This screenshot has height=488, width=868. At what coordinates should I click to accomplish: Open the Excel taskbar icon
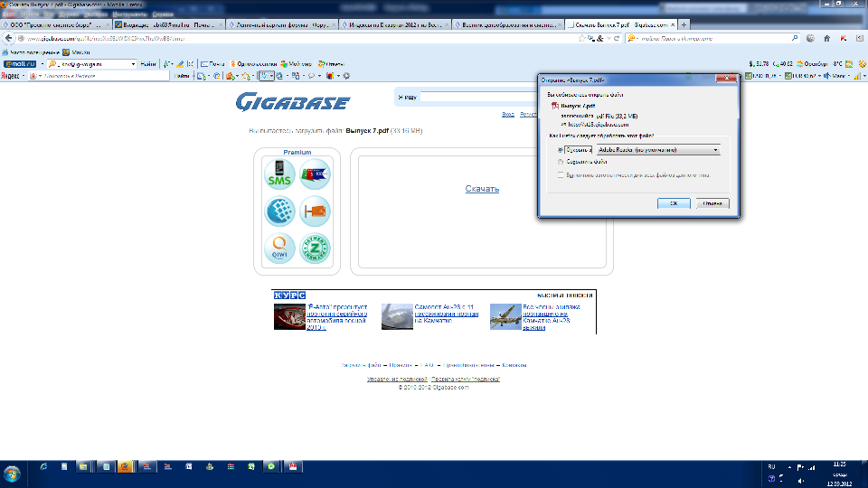[x=250, y=467]
